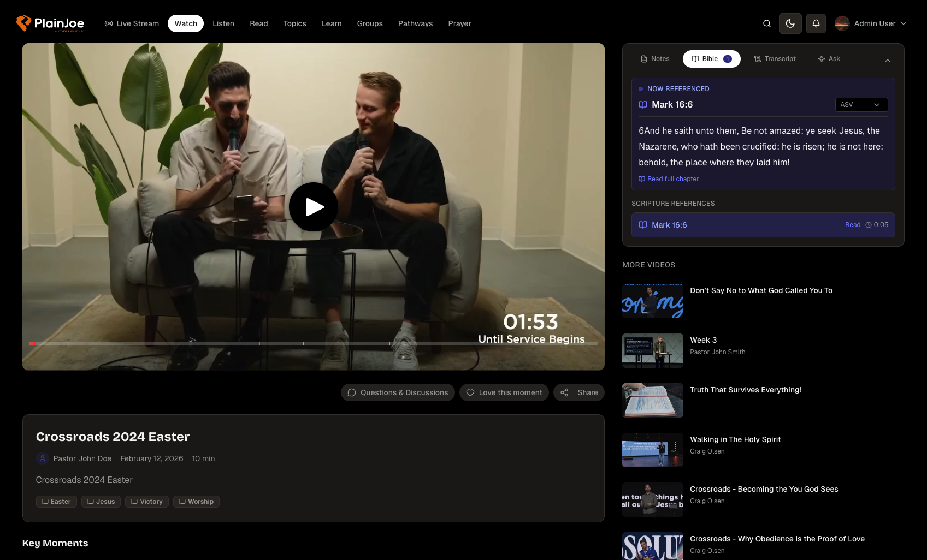
Task: Toggle Love this moment heart button
Action: point(503,392)
